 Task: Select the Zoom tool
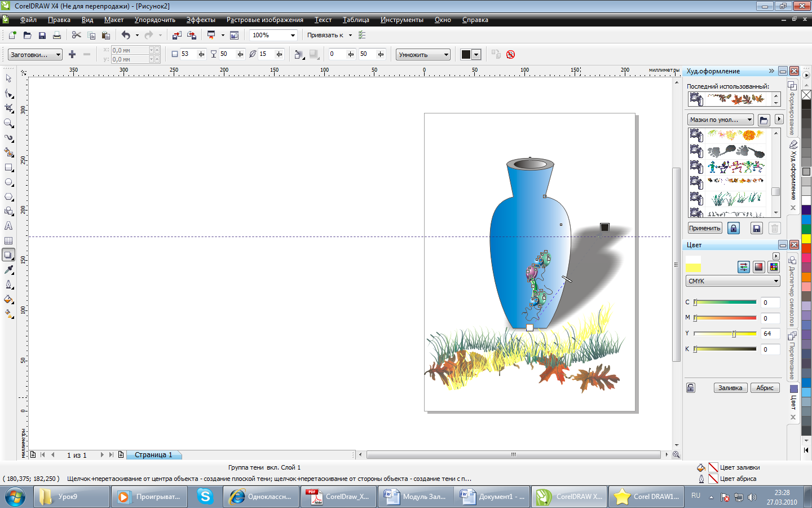click(x=8, y=122)
